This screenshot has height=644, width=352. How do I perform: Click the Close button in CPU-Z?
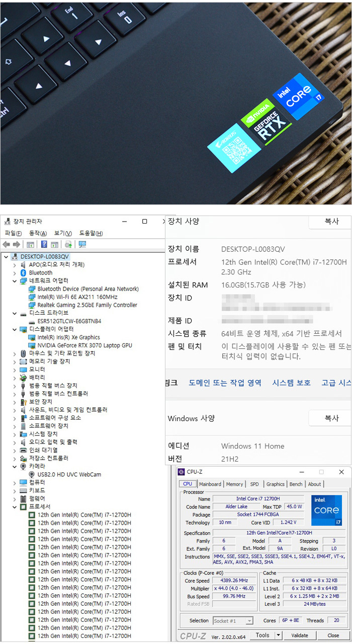pos(333,635)
